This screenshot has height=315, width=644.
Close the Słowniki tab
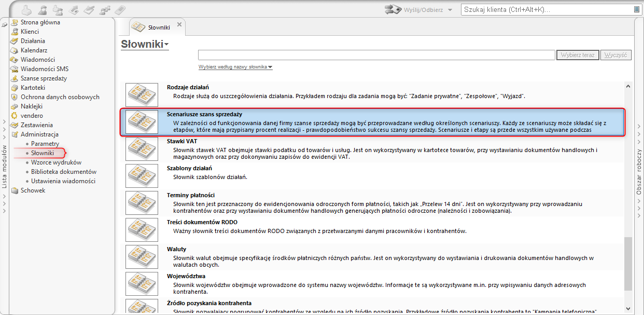[179, 24]
